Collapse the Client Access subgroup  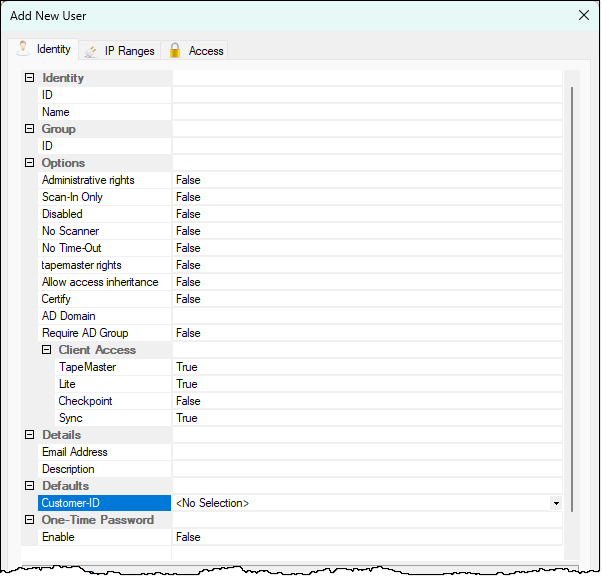click(x=46, y=350)
